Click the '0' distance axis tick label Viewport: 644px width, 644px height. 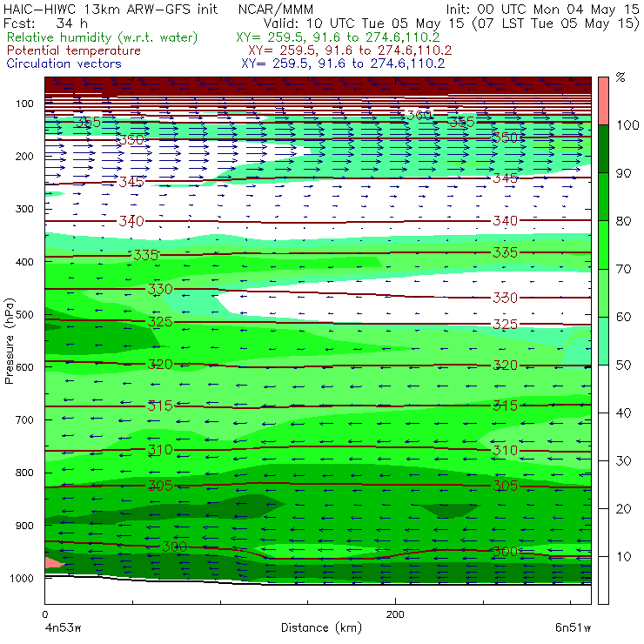point(45,614)
